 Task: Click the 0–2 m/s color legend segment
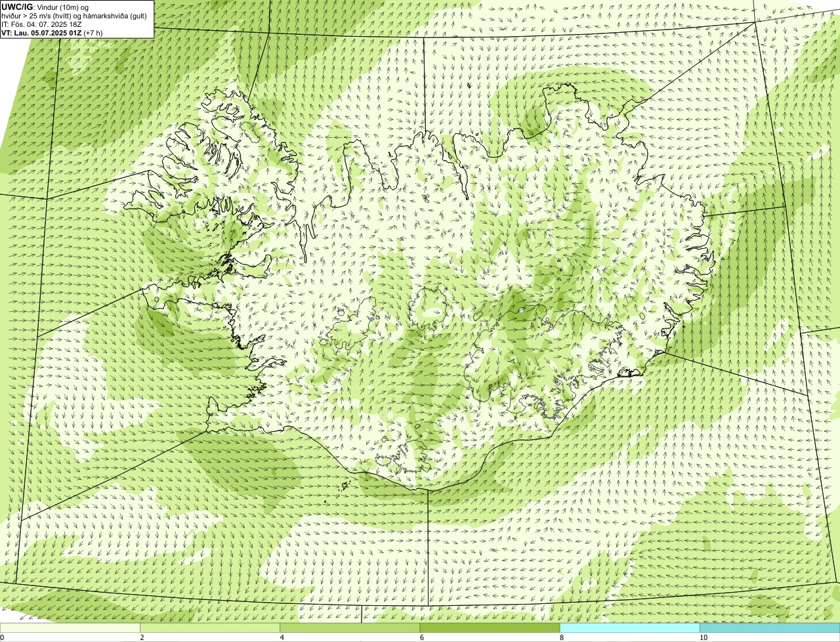coord(70,628)
